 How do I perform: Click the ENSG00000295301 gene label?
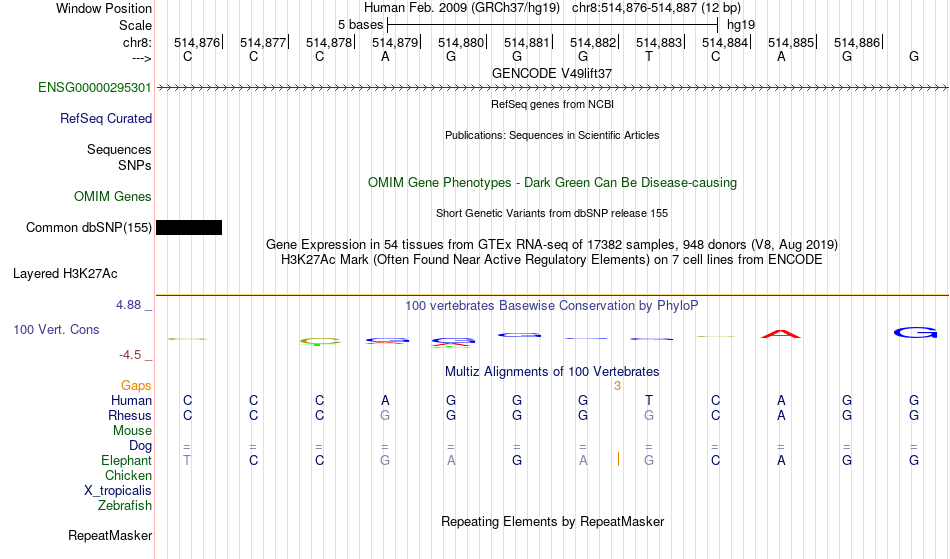click(95, 88)
